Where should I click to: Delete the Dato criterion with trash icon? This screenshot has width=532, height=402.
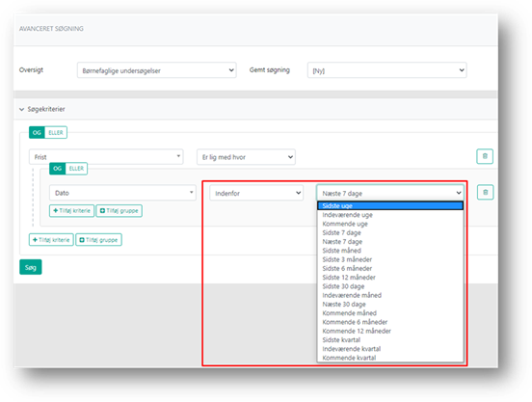pyautogui.click(x=485, y=193)
